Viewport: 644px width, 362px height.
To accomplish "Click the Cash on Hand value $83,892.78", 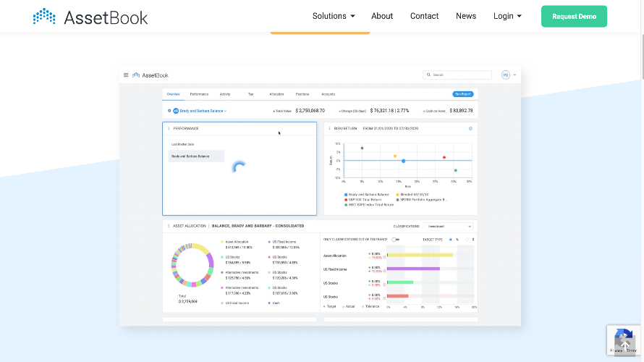I will click(x=461, y=111).
